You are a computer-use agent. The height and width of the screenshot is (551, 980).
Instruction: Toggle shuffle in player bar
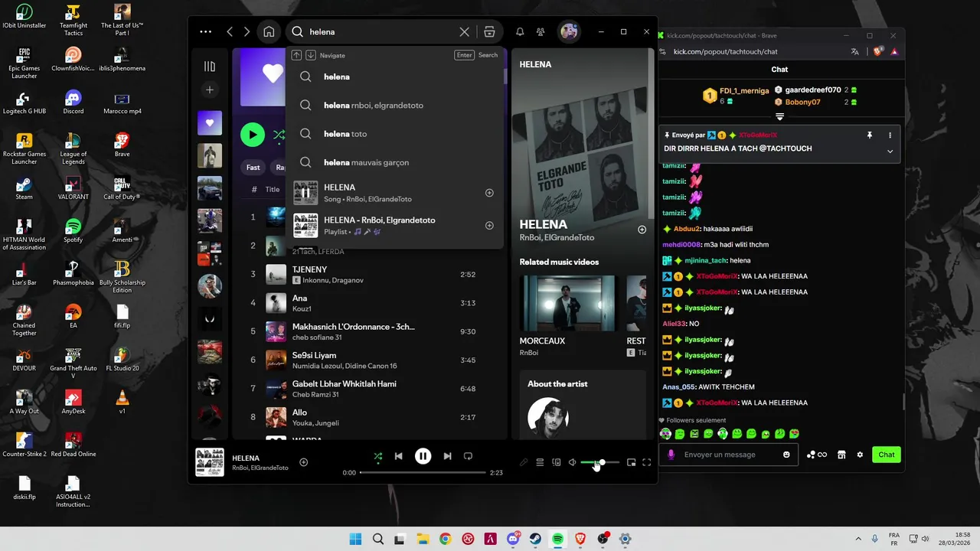point(377,456)
